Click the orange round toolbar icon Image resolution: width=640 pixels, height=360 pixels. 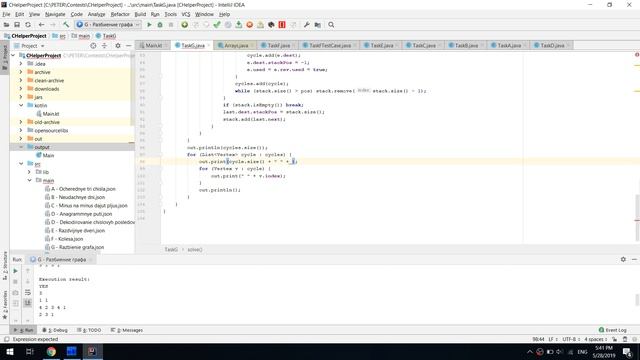tap(249, 25)
